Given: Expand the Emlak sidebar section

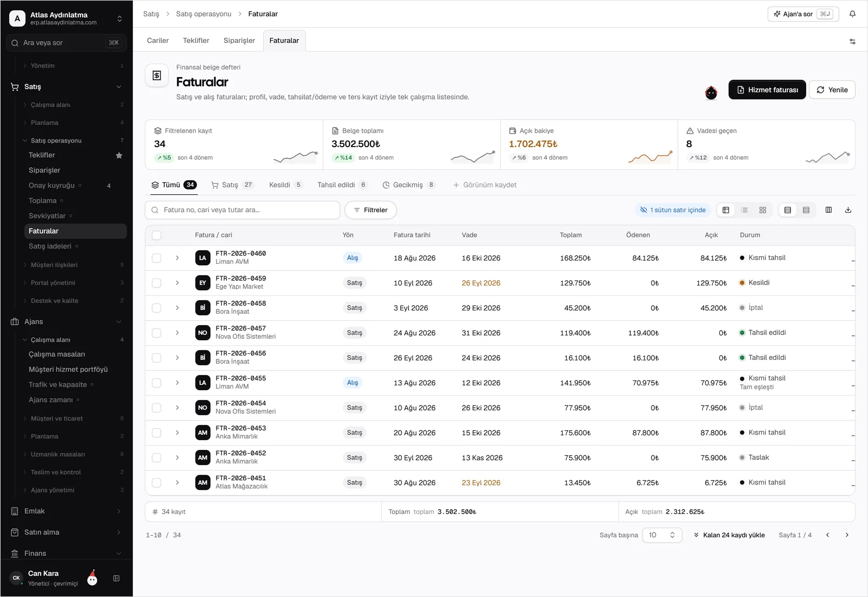Looking at the screenshot, I should tap(66, 511).
